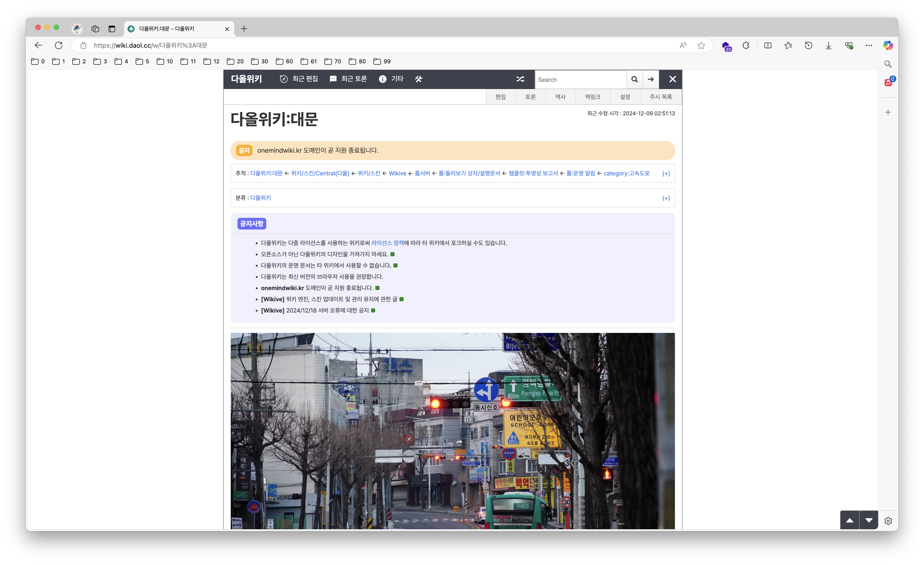
Task: Open the 분류 다올위키 category link
Action: pyautogui.click(x=260, y=198)
